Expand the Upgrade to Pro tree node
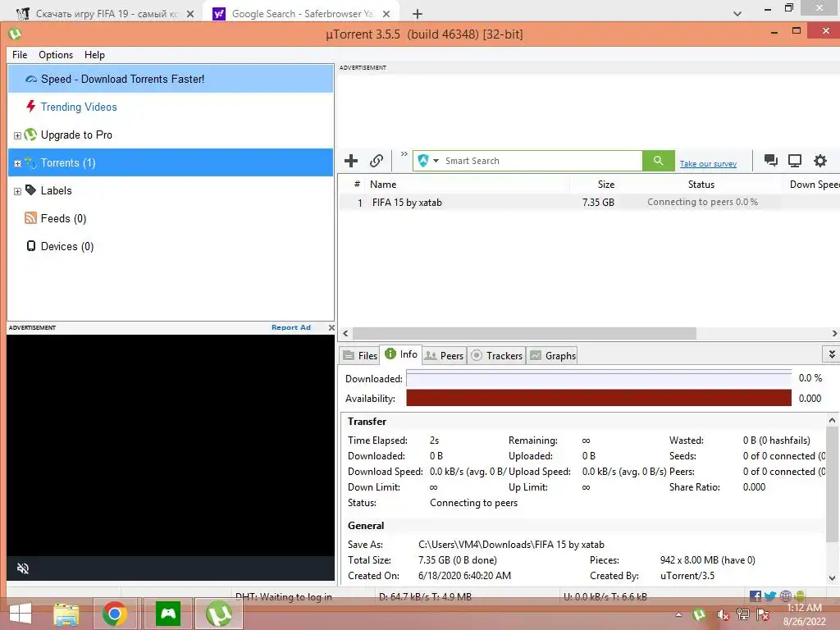This screenshot has height=630, width=840. 17,135
